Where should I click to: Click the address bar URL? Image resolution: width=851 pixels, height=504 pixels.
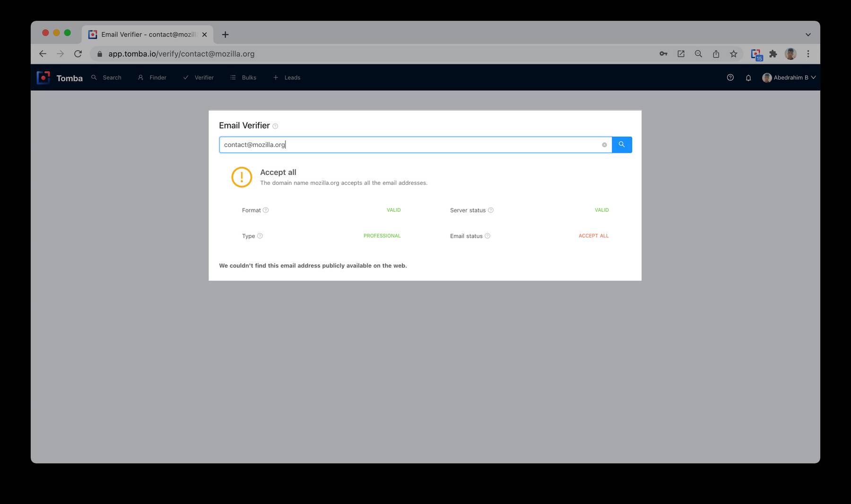tap(182, 54)
